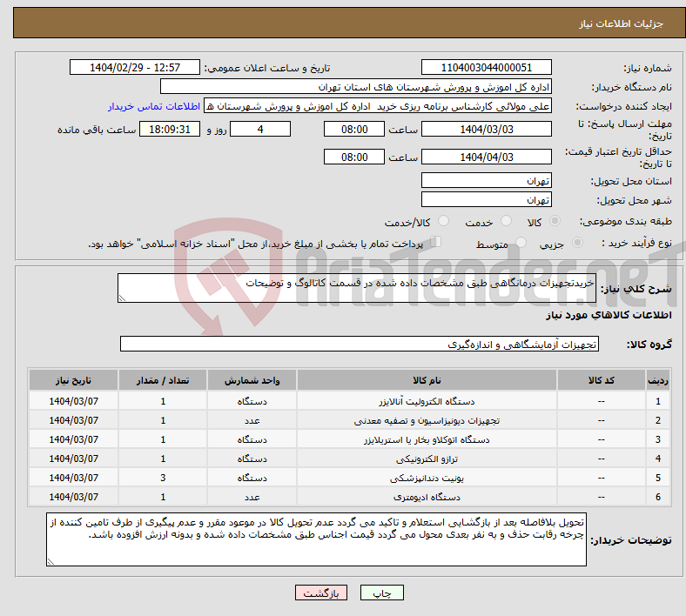The width and height of the screenshot is (686, 616).
Task: Click the price validity time field 08:00
Action: point(354,157)
